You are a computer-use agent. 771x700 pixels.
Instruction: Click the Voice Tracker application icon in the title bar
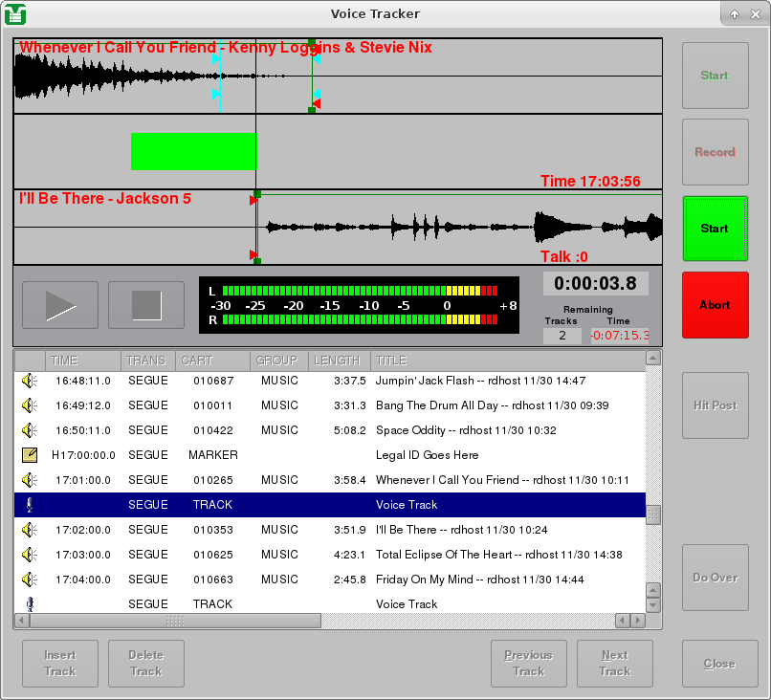15,13
